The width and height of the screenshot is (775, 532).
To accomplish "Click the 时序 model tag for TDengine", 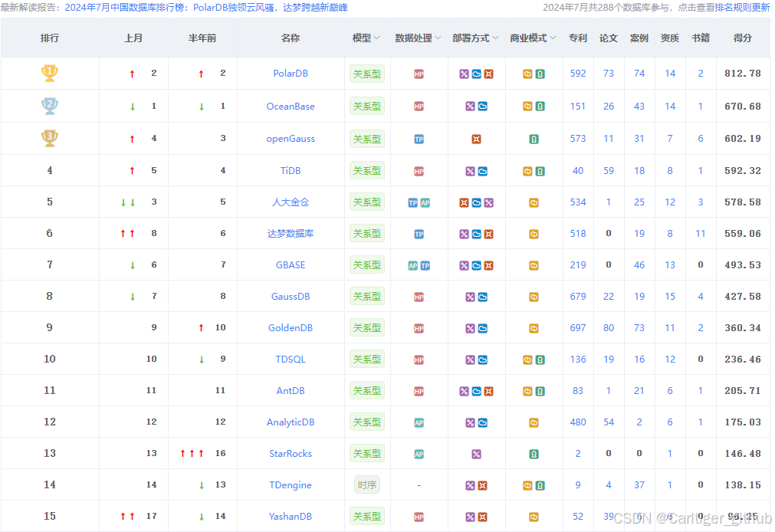I will pyautogui.click(x=366, y=485).
